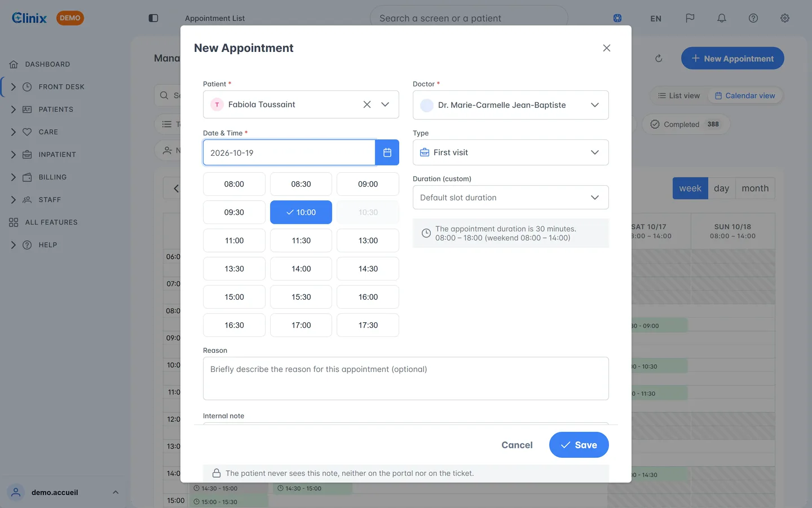Go to previous week with arrow
The width and height of the screenshot is (812, 508).
point(176,189)
